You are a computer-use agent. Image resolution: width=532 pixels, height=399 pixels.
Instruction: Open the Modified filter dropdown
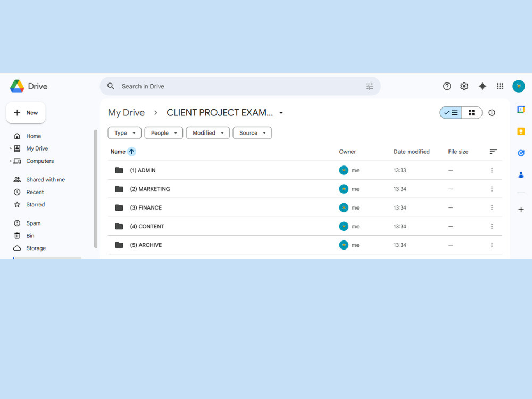[x=208, y=133]
